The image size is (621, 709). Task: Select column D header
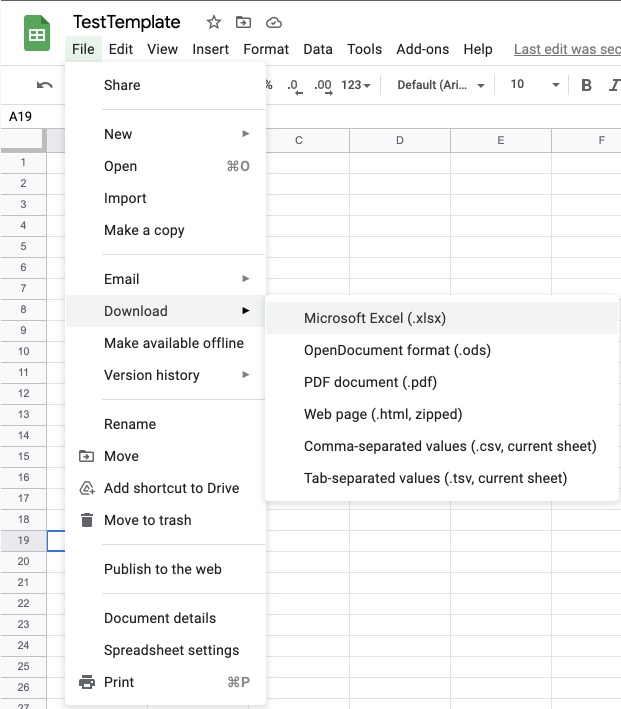[400, 140]
